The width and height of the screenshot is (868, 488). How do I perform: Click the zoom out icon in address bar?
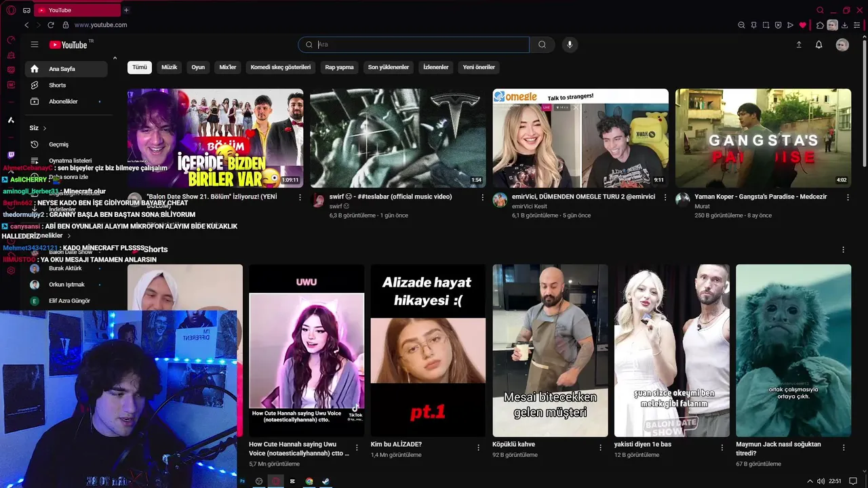point(741,25)
